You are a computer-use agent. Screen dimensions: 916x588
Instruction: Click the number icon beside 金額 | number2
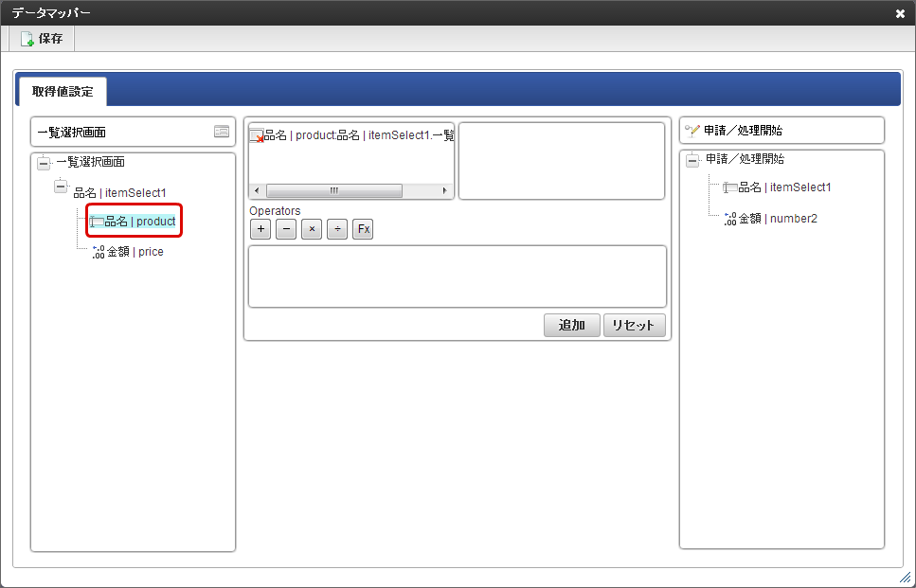tap(730, 219)
